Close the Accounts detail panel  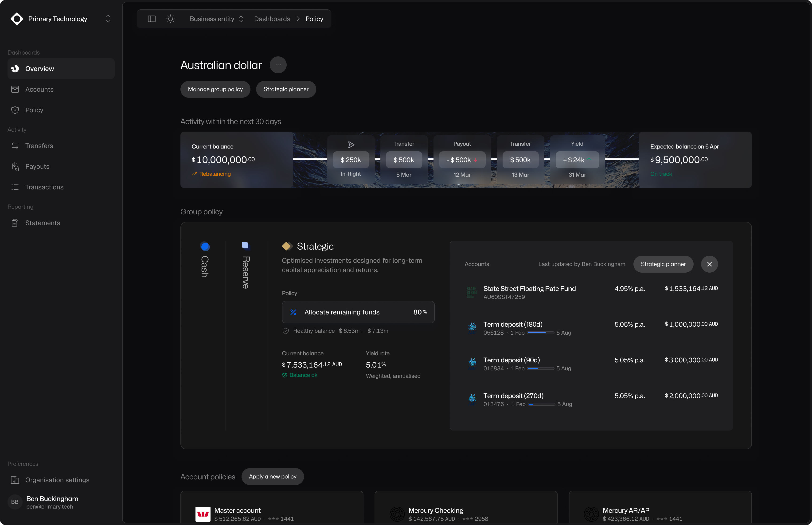pyautogui.click(x=709, y=264)
